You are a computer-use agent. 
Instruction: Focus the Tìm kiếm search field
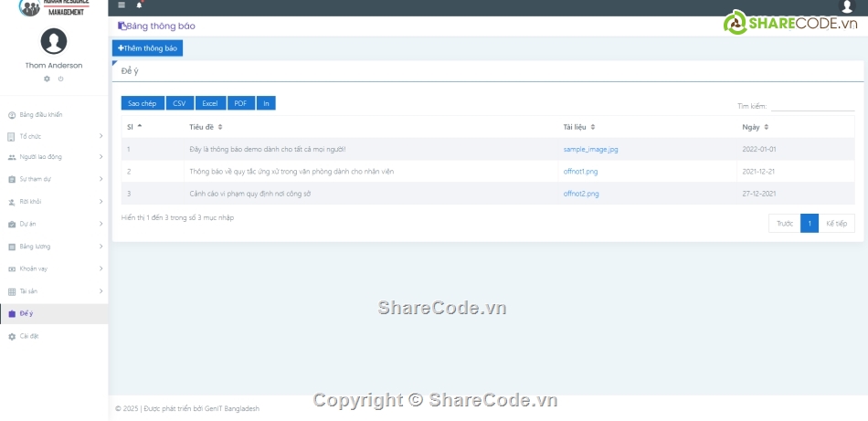click(x=812, y=106)
